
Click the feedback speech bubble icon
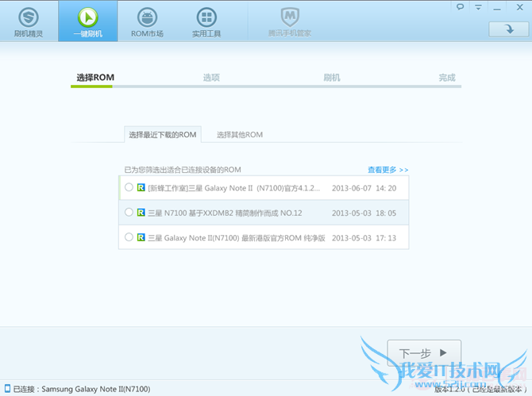click(460, 7)
